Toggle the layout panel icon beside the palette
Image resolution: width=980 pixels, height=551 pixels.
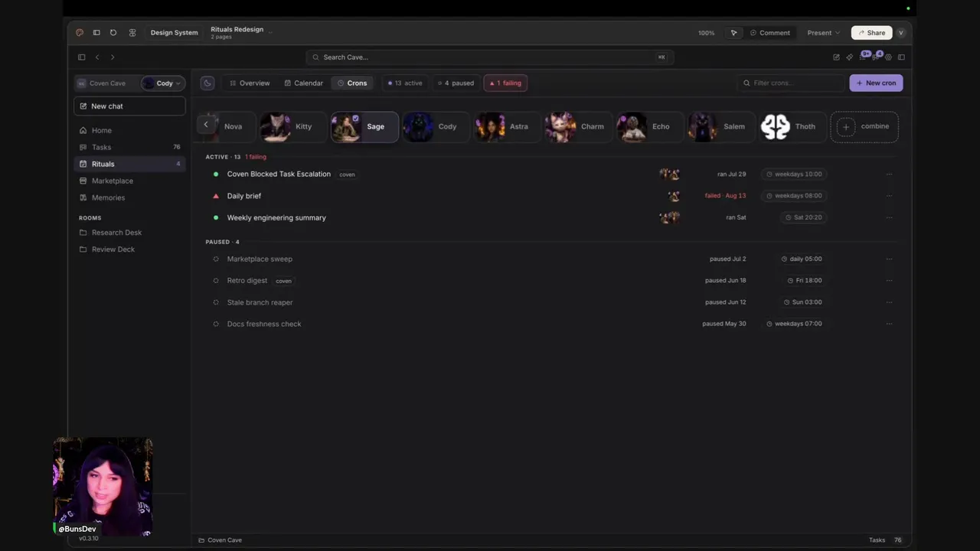coord(96,33)
